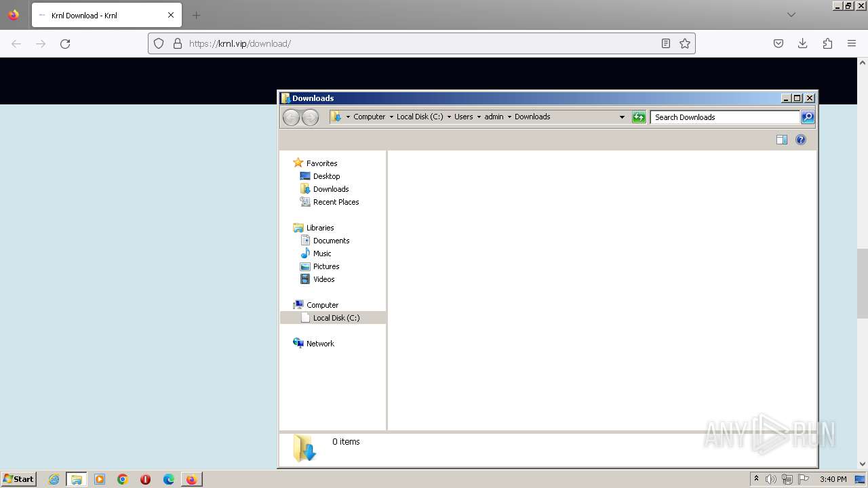The height and width of the screenshot is (488, 868).
Task: Open Downloads under Favorites
Action: [x=331, y=189]
